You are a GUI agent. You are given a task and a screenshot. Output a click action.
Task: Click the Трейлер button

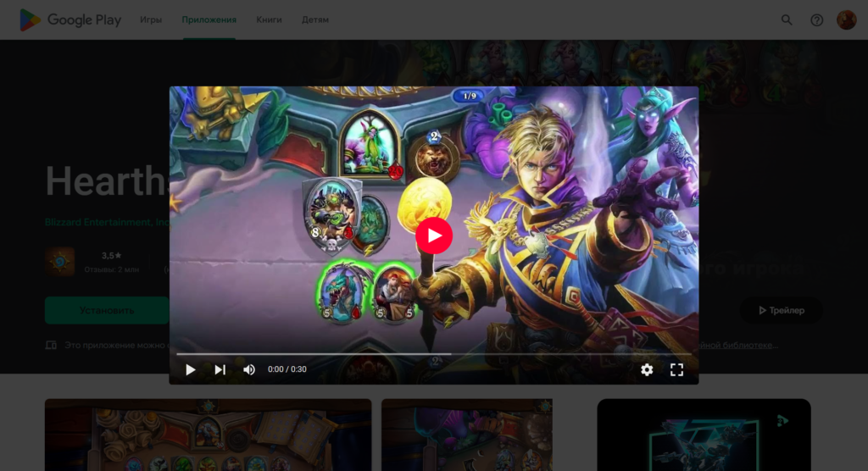(x=781, y=311)
